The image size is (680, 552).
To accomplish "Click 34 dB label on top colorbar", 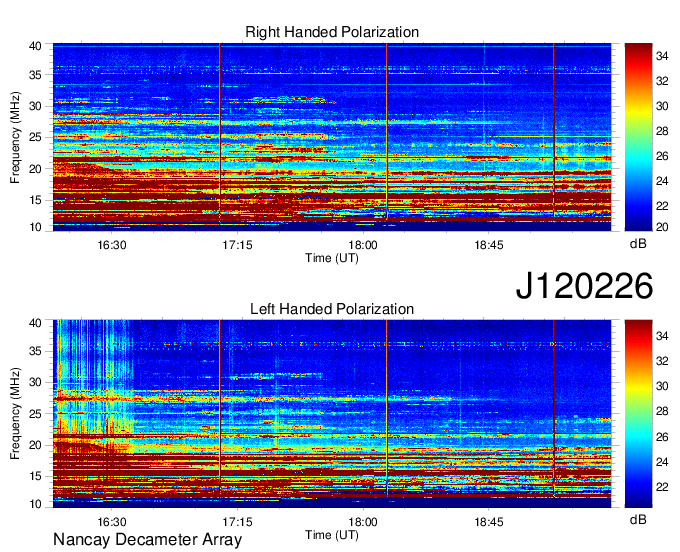I will pos(662,56).
